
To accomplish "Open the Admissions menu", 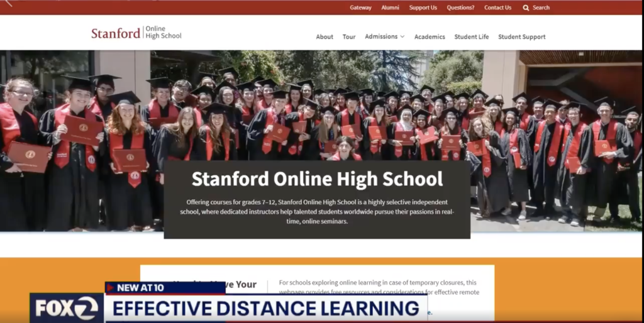I will (381, 36).
